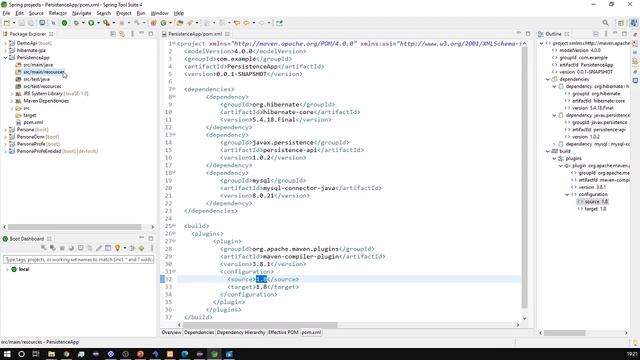Switch to the Effective POM tab
The height and width of the screenshot is (360, 640).
pyautogui.click(x=283, y=332)
